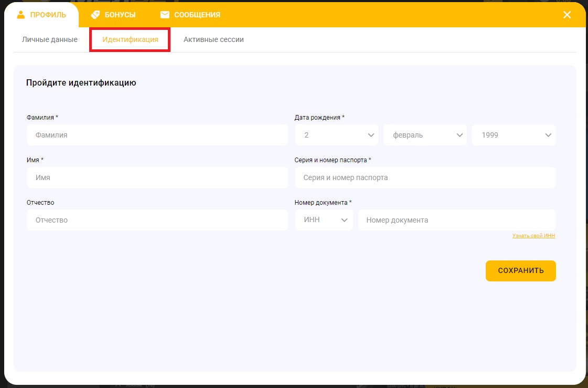The image size is (588, 388).
Task: Focus the Серия и номер паспорта field
Action: [425, 177]
